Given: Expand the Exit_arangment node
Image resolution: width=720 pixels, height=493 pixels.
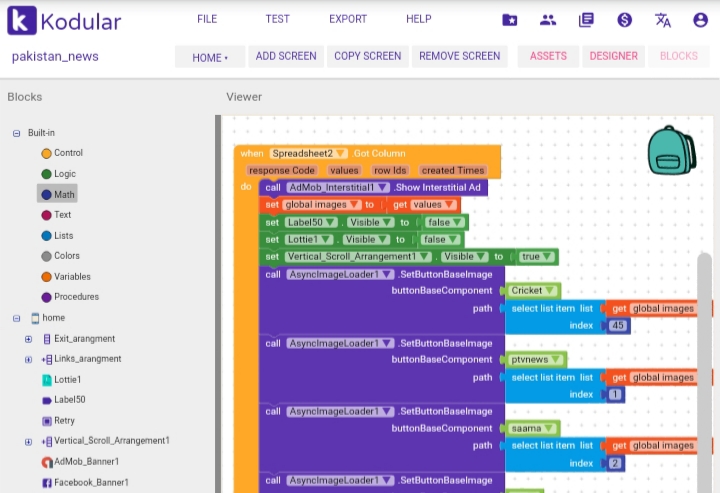Looking at the screenshot, I should tap(28, 339).
